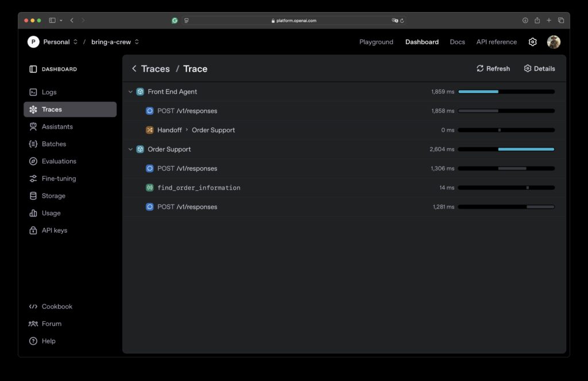Click the Storage icon in sidebar

(x=33, y=195)
